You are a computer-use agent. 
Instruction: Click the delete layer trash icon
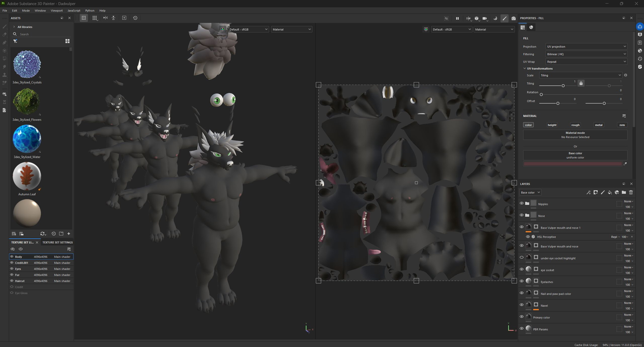click(631, 192)
